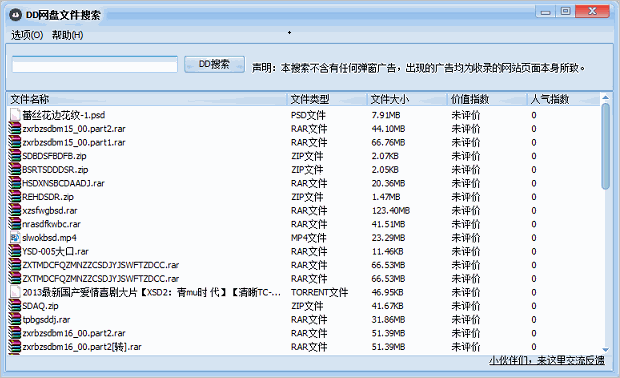Click the 20.36MB file size cell
Image resolution: width=620 pixels, height=378 pixels.
pyautogui.click(x=388, y=183)
